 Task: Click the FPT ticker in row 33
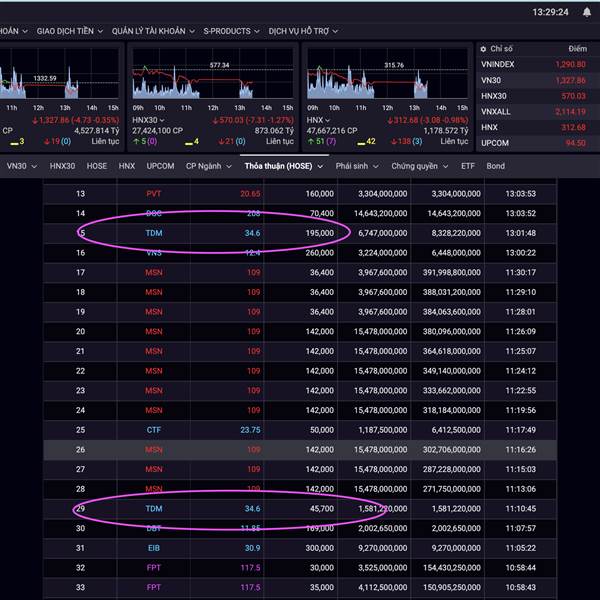[x=154, y=587]
